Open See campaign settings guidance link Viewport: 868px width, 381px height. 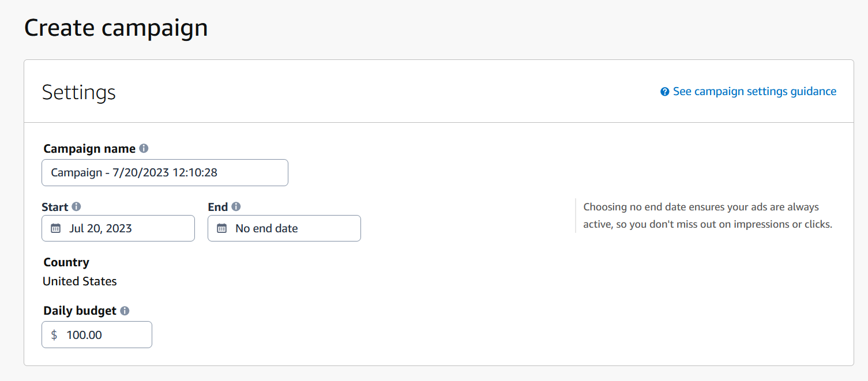pos(754,91)
